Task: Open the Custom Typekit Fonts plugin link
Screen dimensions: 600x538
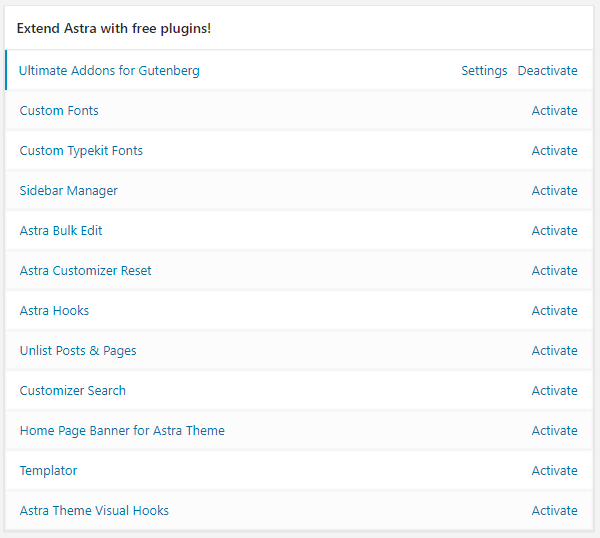Action: click(81, 151)
